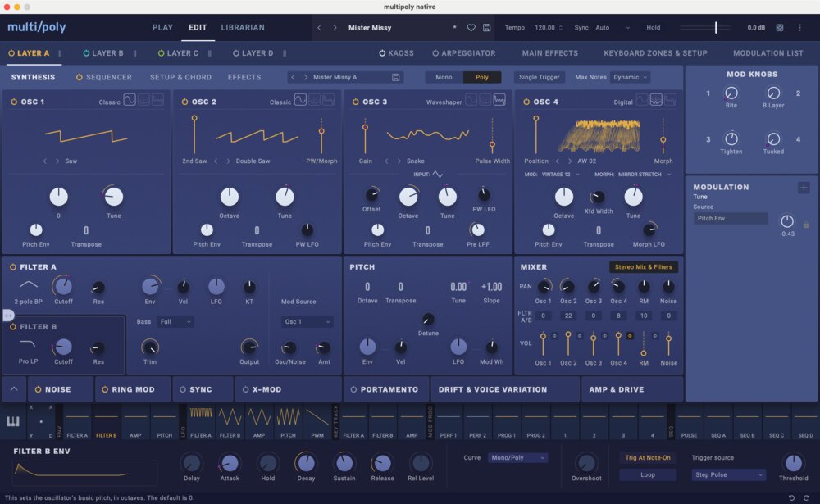Click the save preset disk icon

(487, 27)
